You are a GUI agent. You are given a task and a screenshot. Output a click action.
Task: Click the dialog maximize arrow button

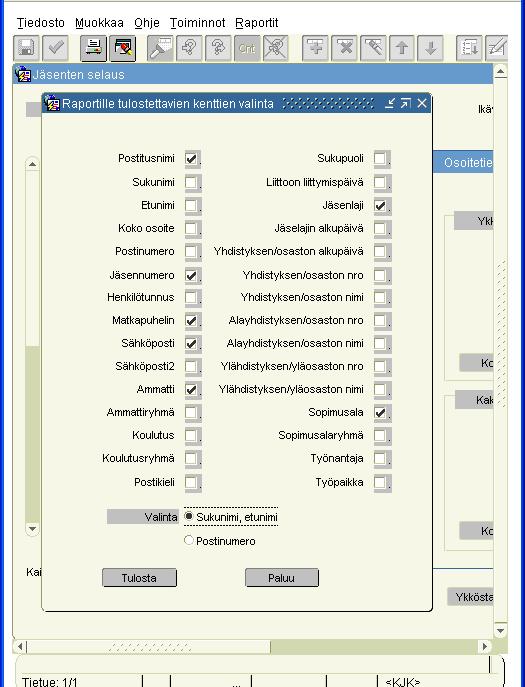(406, 103)
